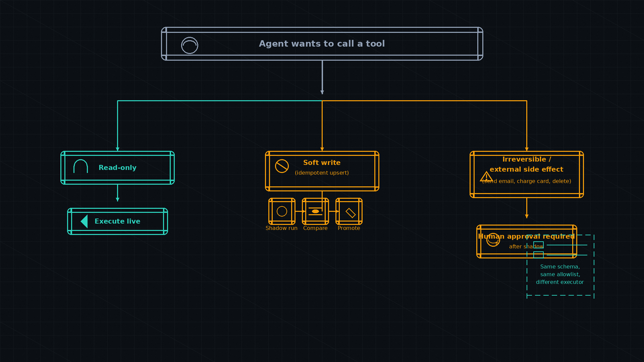The height and width of the screenshot is (362, 644).
Task: Click the 'after shadow' subtitle
Action: point(526,246)
